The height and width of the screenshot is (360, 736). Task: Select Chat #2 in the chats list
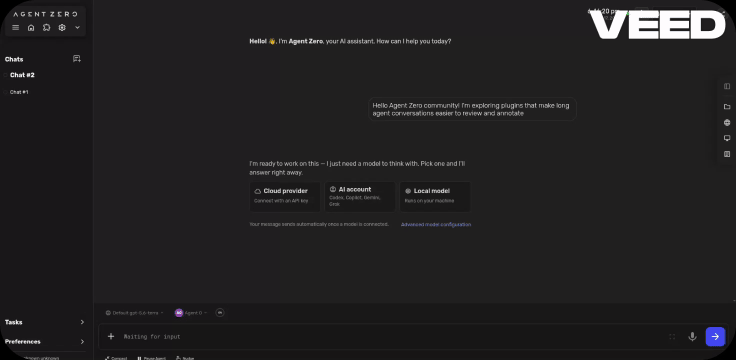[22, 75]
